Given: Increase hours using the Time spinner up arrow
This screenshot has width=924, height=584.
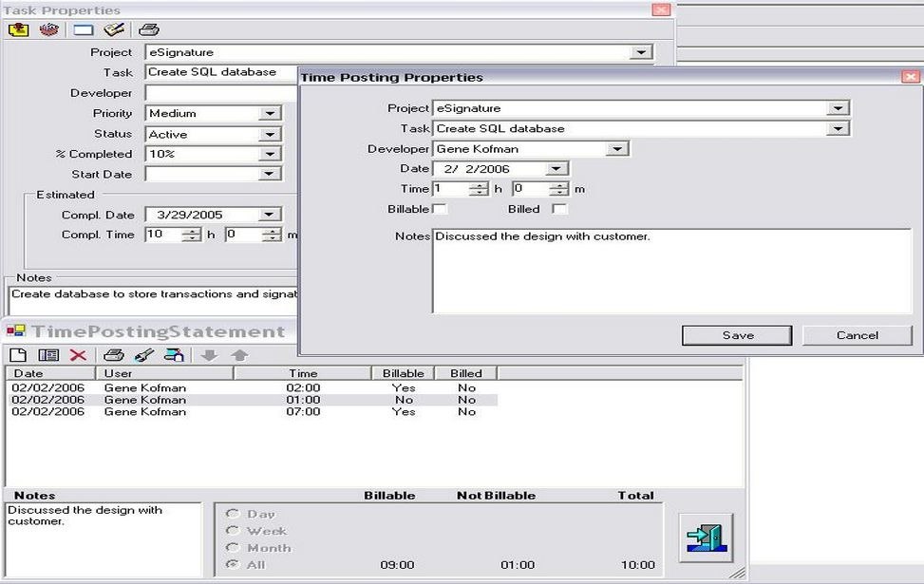Looking at the screenshot, I should point(479,184).
